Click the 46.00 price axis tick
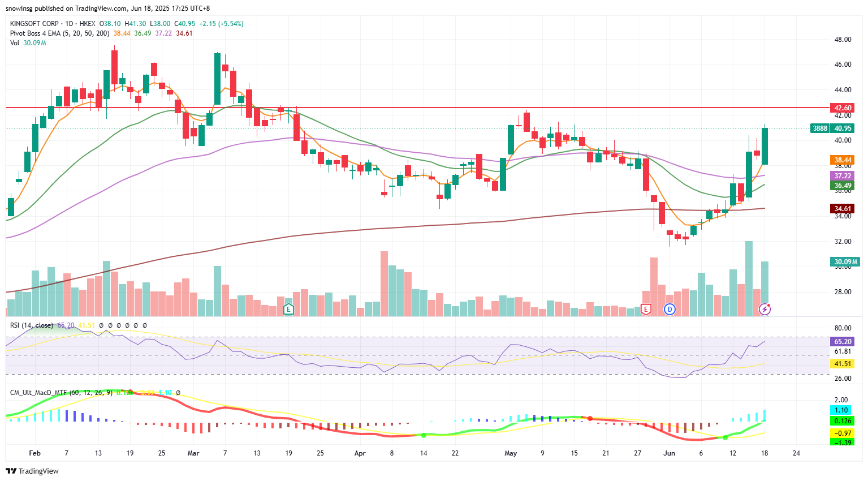 click(843, 65)
